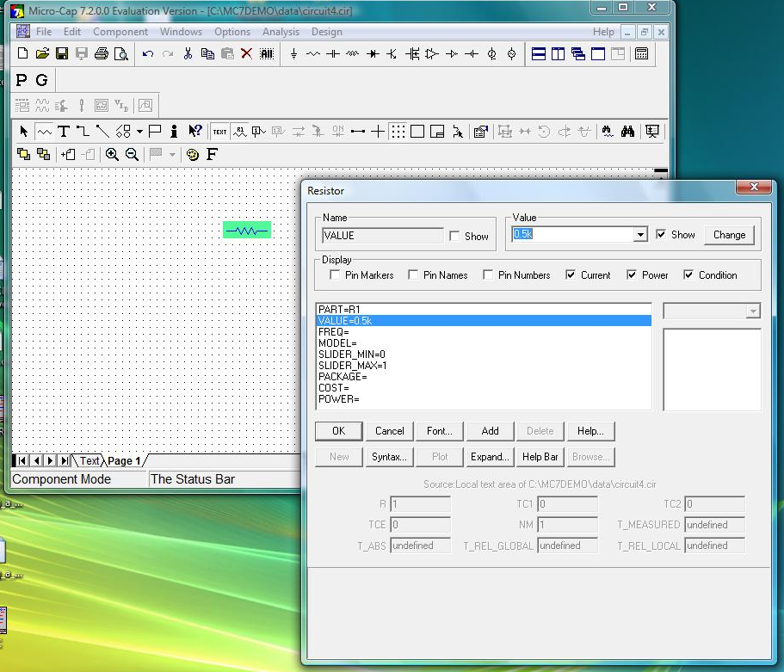Image resolution: width=784 pixels, height=672 pixels.
Task: Activate the Help mode pointer
Action: click(x=195, y=132)
